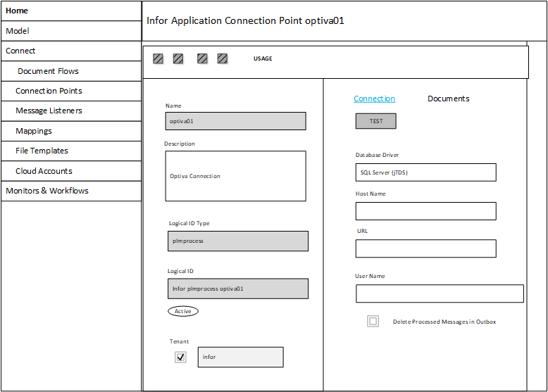Click the first hatched toolbar icon
The image size is (548, 392).
(x=158, y=59)
